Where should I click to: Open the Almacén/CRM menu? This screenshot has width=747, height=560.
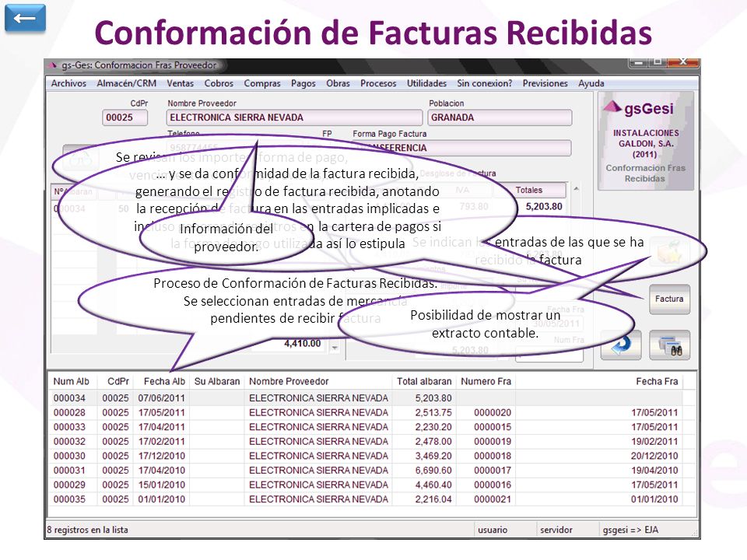coord(126,83)
